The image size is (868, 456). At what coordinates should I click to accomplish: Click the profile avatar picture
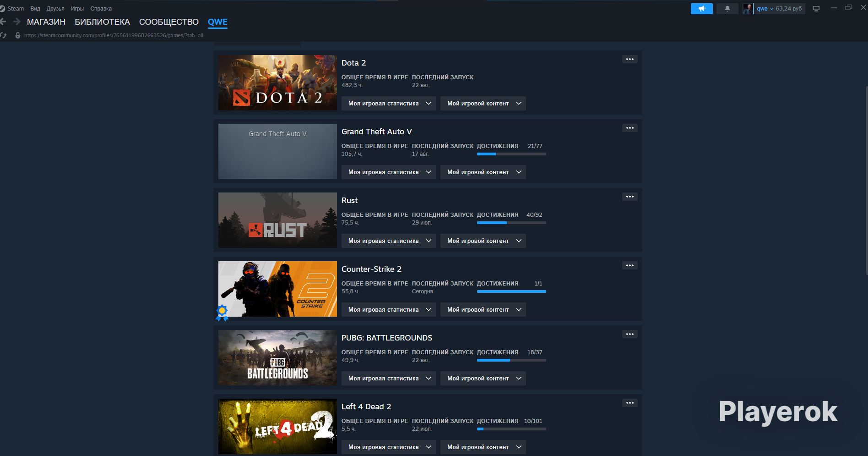point(748,9)
